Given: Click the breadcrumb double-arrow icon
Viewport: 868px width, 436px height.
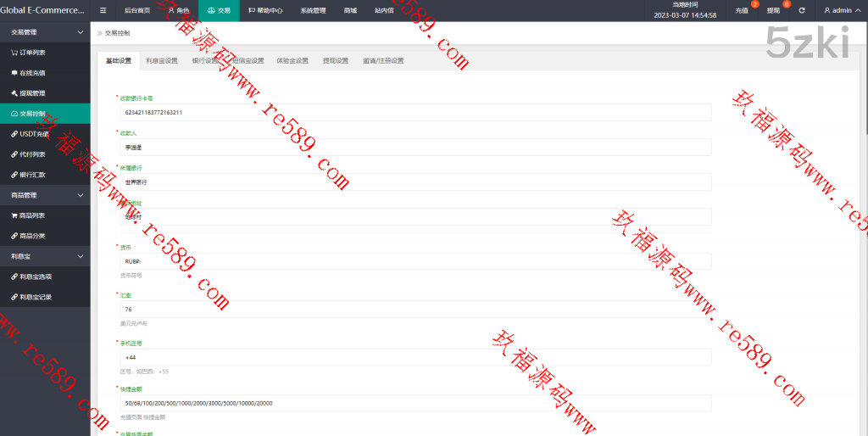Looking at the screenshot, I should click(100, 33).
